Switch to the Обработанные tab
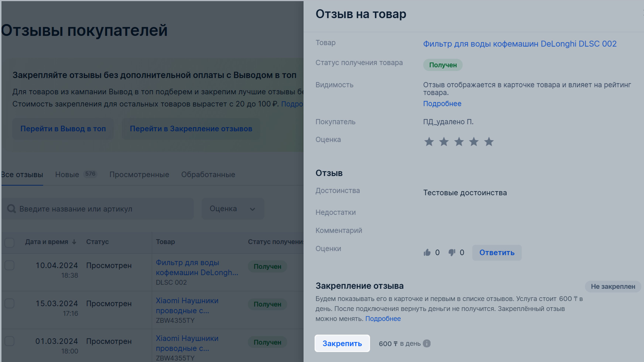Viewport: 644px width, 362px height. [x=208, y=175]
